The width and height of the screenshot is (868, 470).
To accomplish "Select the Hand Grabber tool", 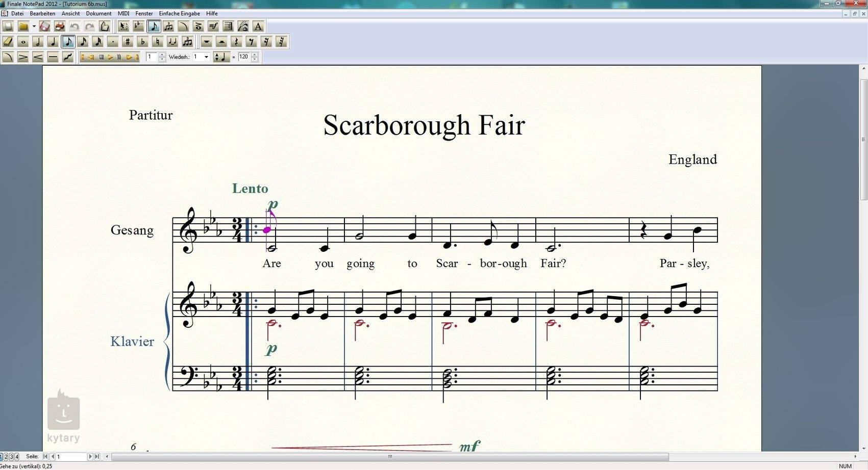I will tap(105, 27).
